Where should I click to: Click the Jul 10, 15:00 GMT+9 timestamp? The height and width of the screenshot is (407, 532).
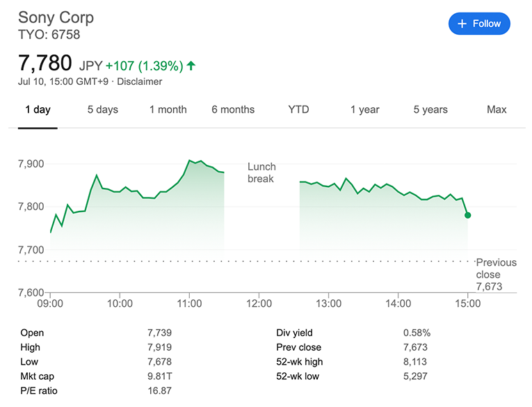pos(63,82)
